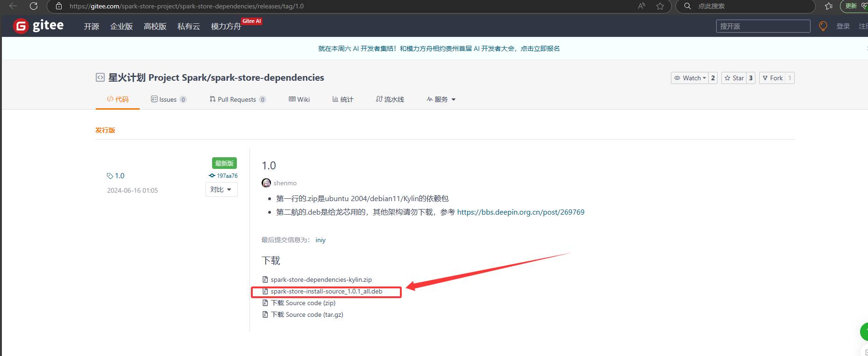Image resolution: width=868 pixels, height=356 pixels.
Task: Open the Issues tab
Action: 169,99
